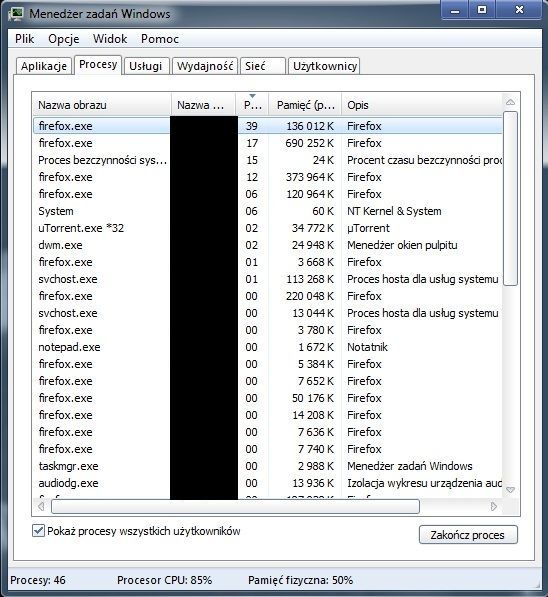The width and height of the screenshot is (548, 597).
Task: Select firefox.exe row using 5 384 K
Action: (x=268, y=364)
